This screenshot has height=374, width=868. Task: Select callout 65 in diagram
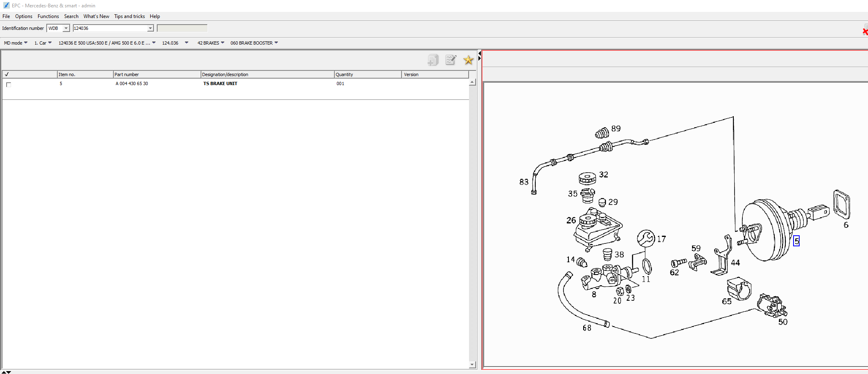[x=727, y=302]
